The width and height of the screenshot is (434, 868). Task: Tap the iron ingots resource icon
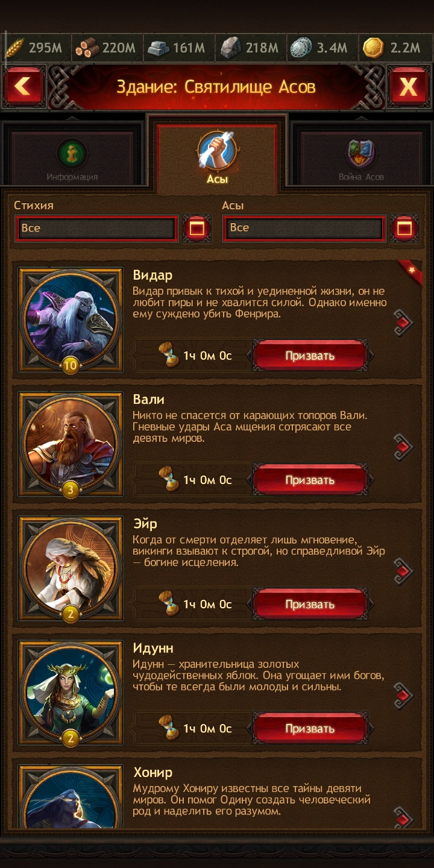tap(159, 48)
